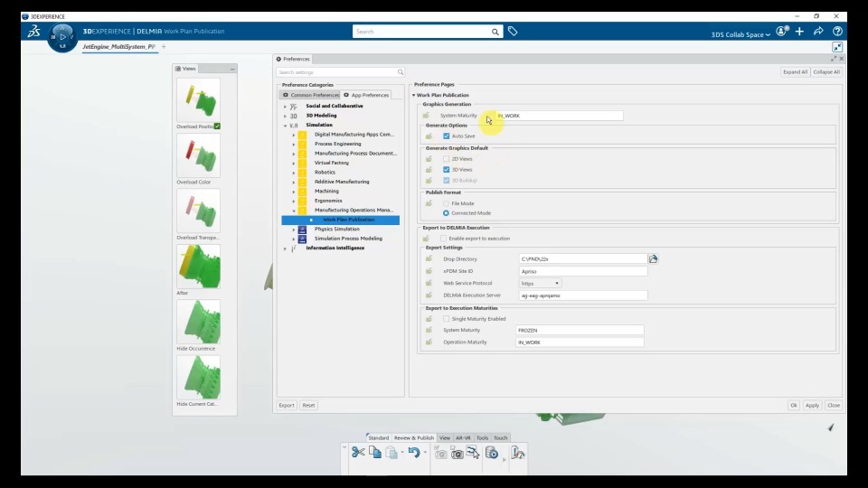Expand the Robotics tree node

[294, 173]
